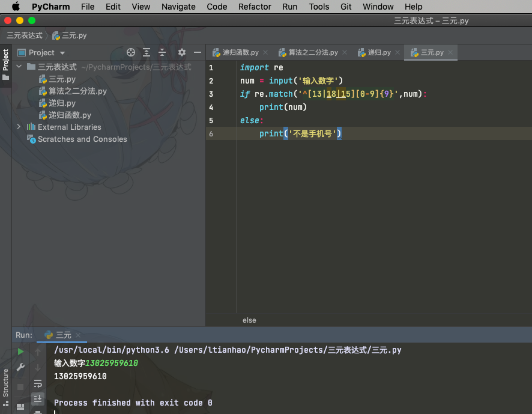Select Scratches and Consoles tree item

click(x=77, y=139)
